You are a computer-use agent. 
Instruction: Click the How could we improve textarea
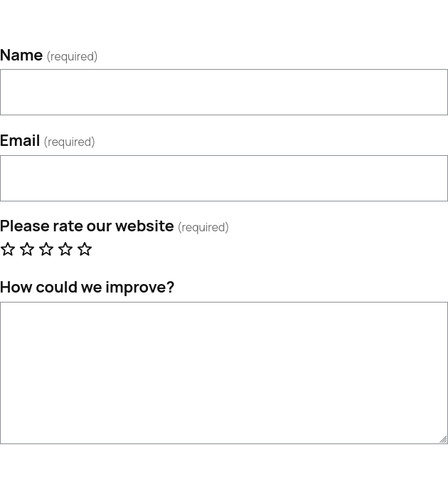pyautogui.click(x=223, y=372)
